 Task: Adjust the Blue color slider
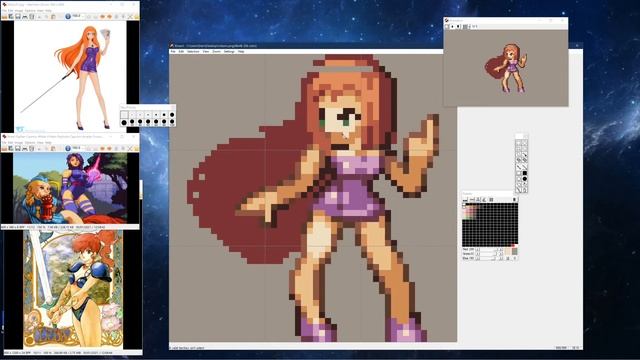(x=489, y=258)
